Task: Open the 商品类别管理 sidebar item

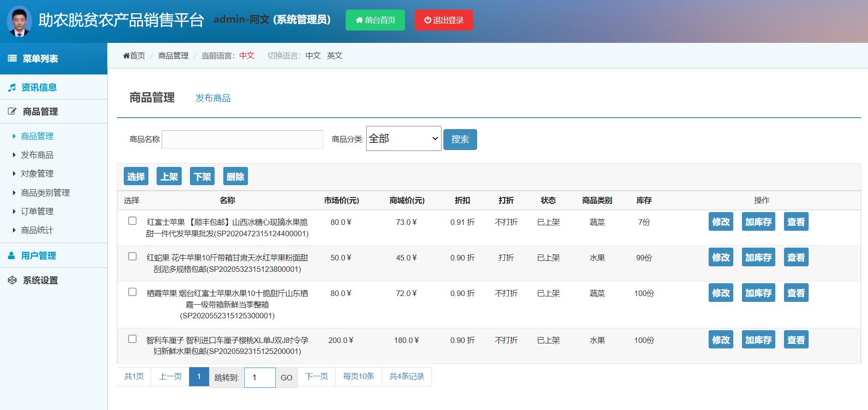Action: pos(45,193)
